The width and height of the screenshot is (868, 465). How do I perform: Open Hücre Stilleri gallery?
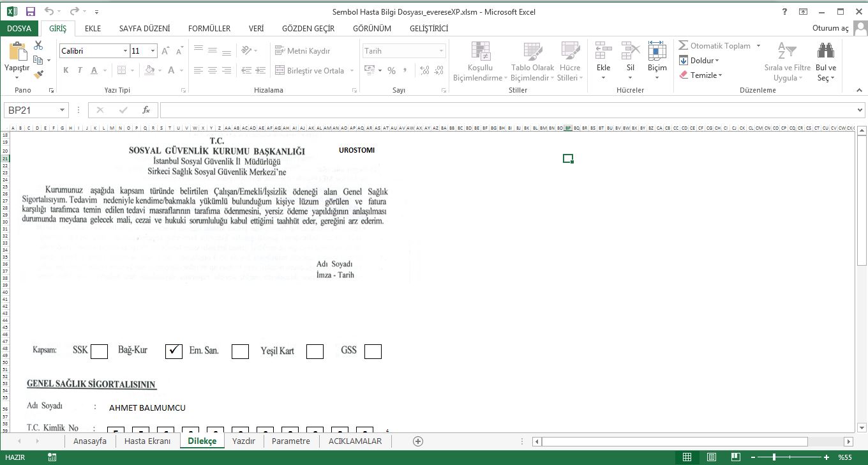point(570,62)
